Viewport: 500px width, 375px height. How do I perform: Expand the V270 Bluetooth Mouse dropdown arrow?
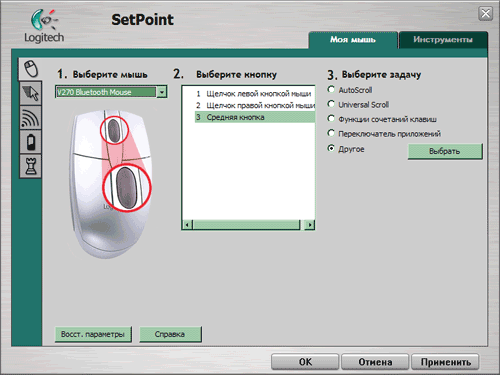pos(162,92)
